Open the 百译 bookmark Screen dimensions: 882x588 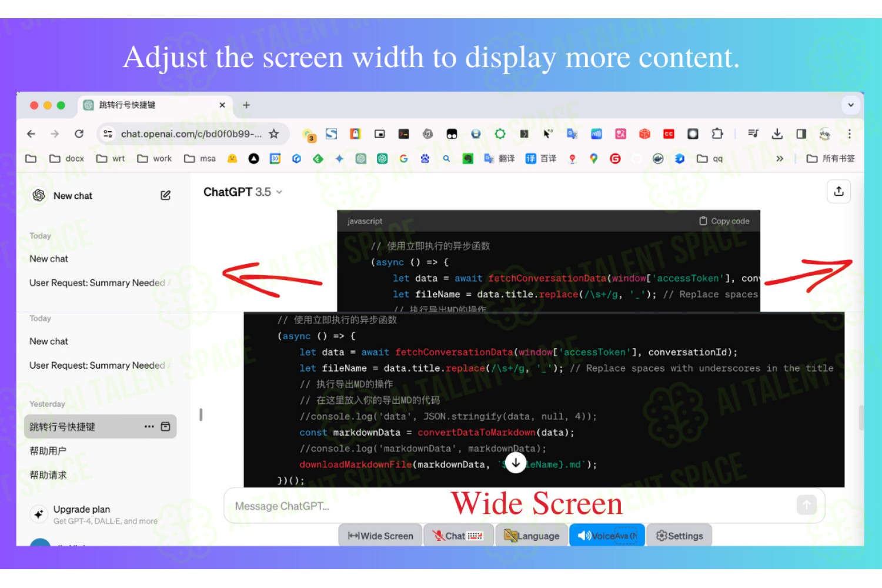click(x=541, y=159)
